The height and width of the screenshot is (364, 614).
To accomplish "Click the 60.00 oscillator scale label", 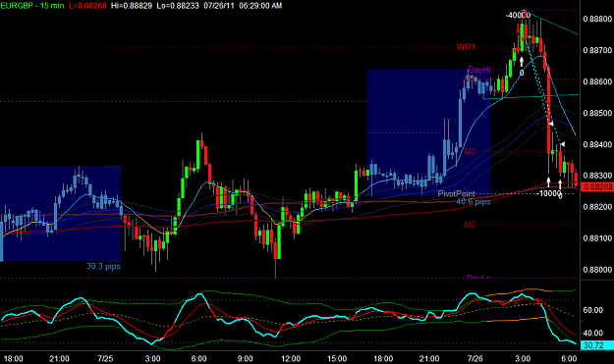I will tap(592, 310).
